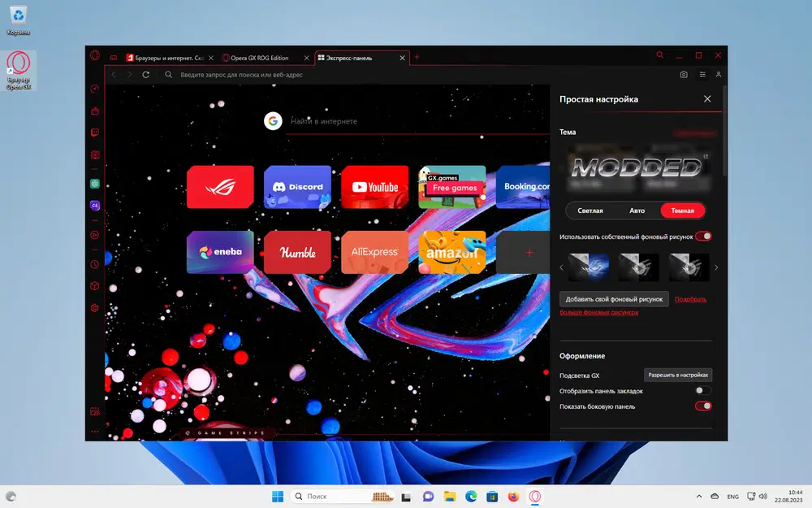The image size is (812, 508).
Task: Expand hidden system tray icons chevron
Action: point(698,497)
